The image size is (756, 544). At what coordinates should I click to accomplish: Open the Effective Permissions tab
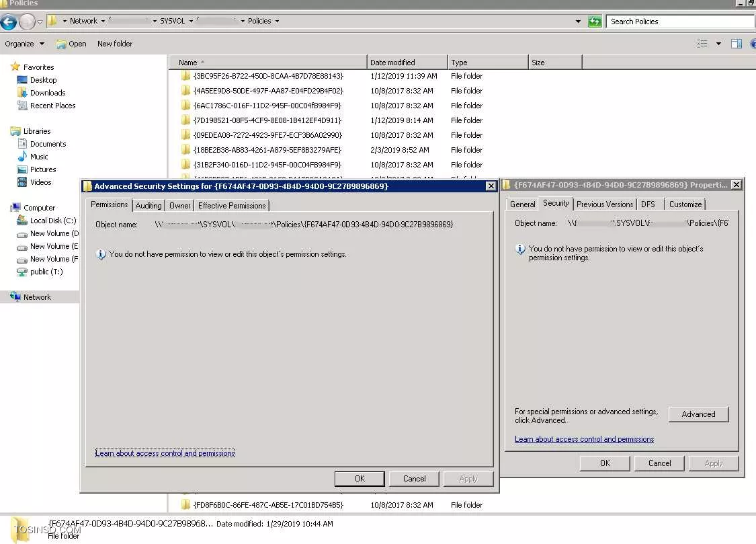[232, 206]
